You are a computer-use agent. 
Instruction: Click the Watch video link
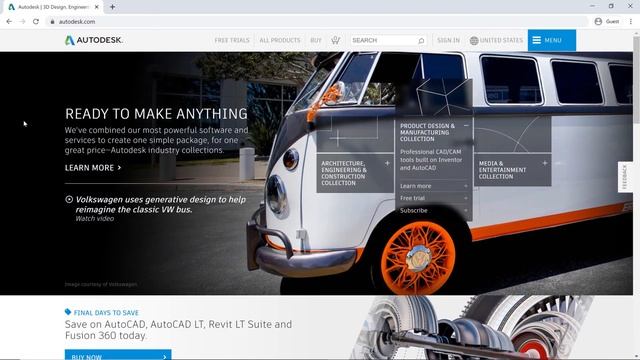94,219
